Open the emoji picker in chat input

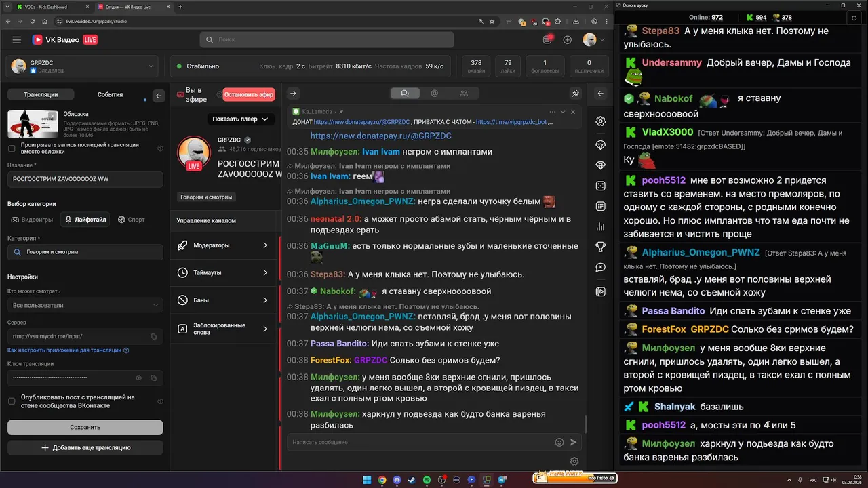coord(559,442)
